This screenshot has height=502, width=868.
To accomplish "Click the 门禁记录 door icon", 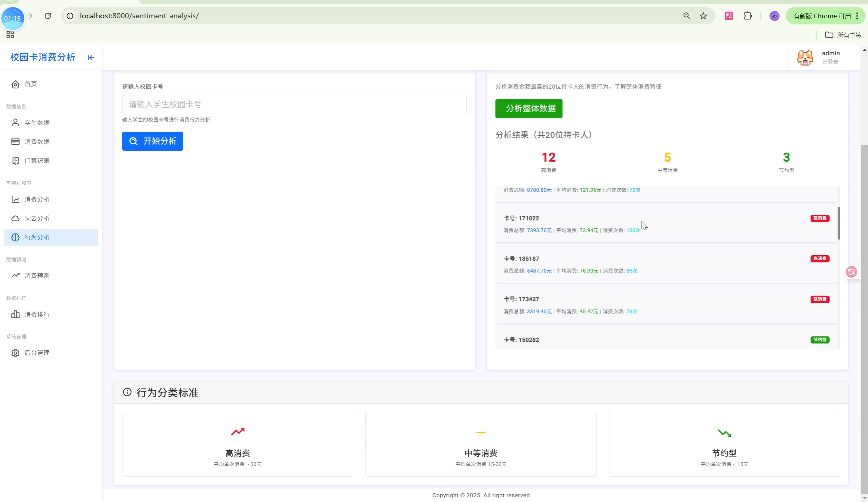I will [15, 161].
